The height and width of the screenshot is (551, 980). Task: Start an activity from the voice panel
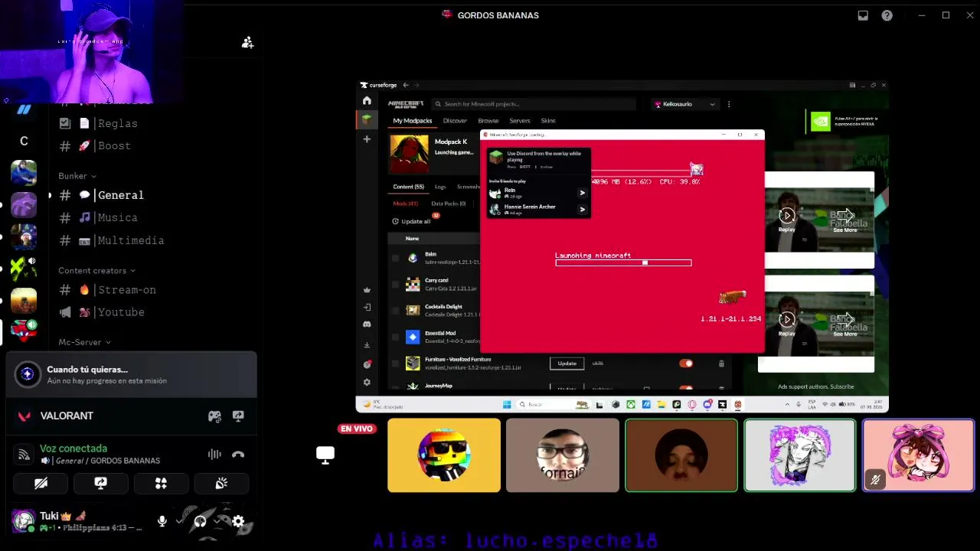(x=161, y=483)
